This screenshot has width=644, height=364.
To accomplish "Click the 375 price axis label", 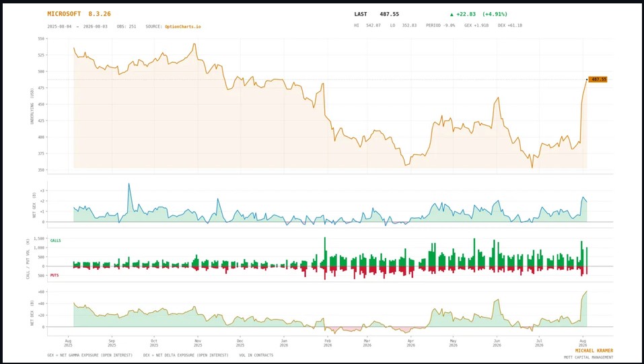I will 40,153.
